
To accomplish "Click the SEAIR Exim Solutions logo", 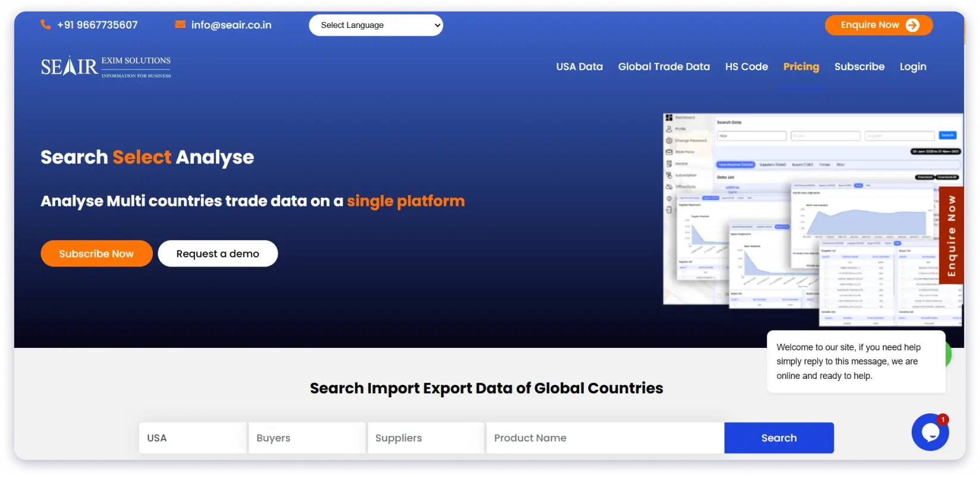I will pos(106,67).
